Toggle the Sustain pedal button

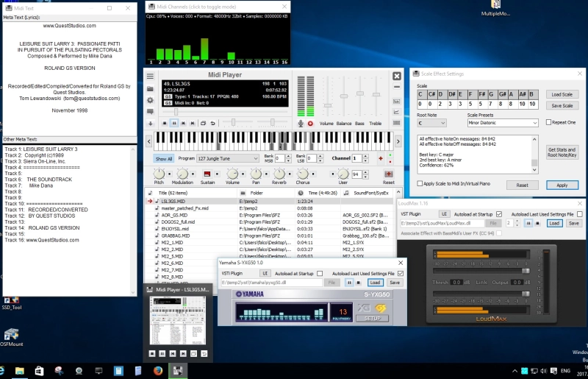(x=207, y=174)
